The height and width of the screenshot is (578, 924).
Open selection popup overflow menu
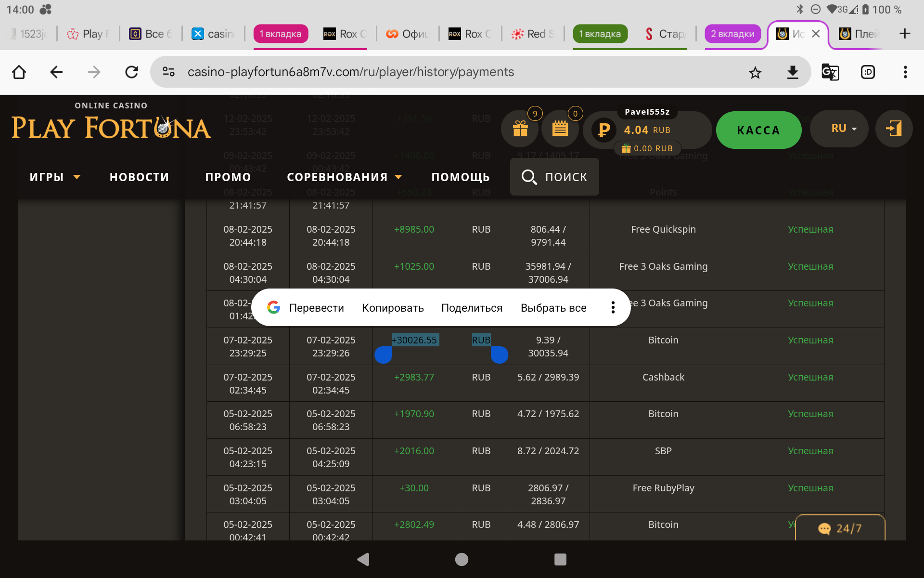click(x=613, y=308)
